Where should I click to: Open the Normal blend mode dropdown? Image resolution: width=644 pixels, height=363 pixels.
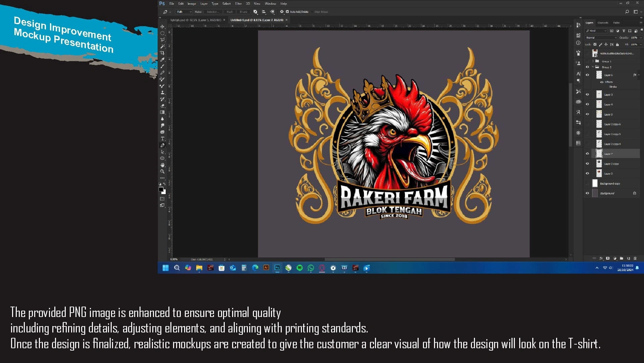[601, 38]
